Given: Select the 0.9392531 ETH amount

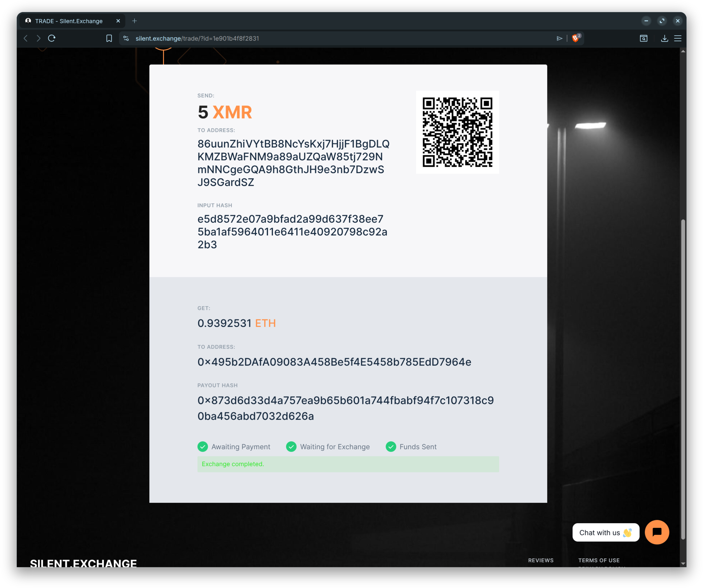Looking at the screenshot, I should [236, 323].
